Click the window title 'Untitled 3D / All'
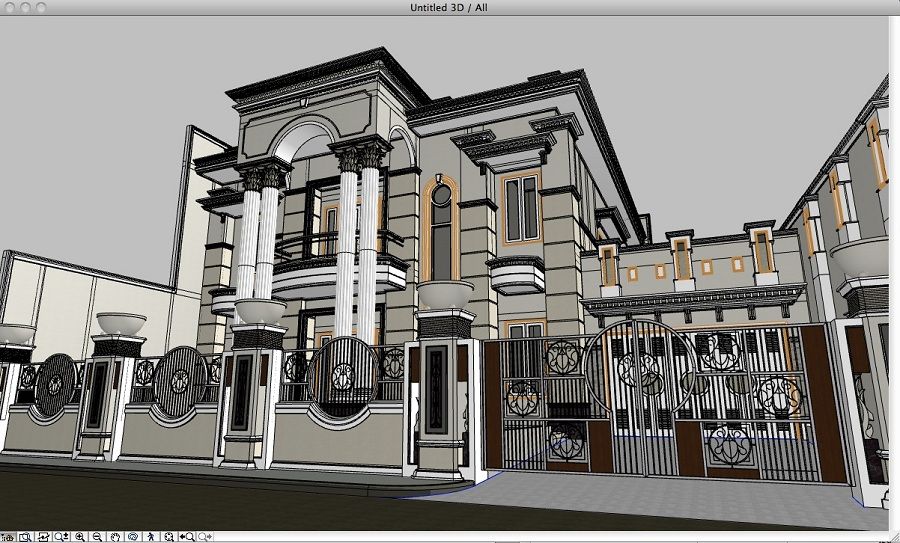Image resolution: width=900 pixels, height=543 pixels. tap(449, 7)
